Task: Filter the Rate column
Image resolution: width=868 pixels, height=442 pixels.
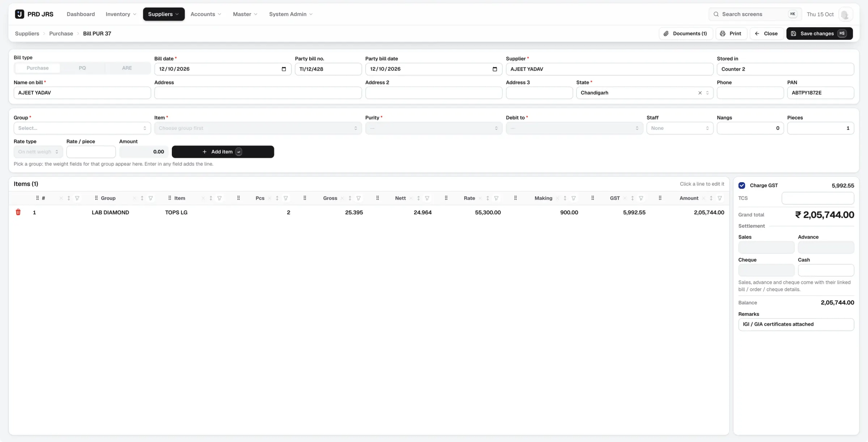Action: tap(496, 198)
